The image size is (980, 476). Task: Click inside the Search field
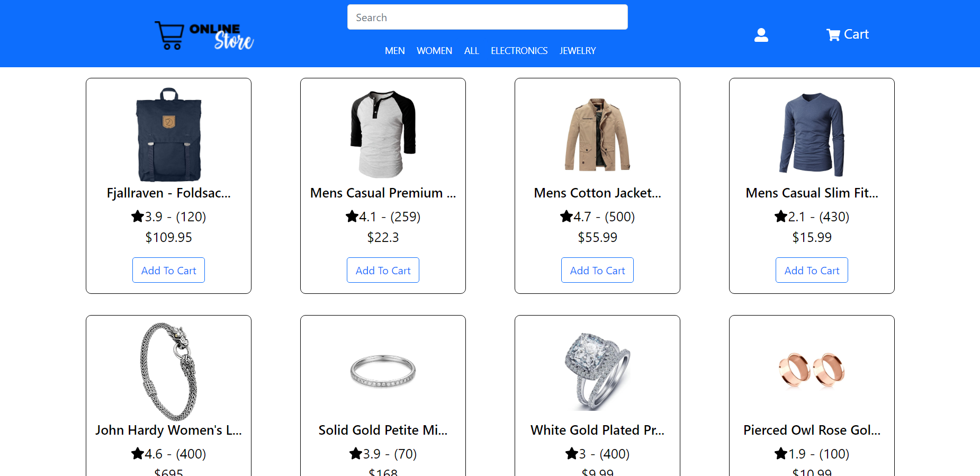click(487, 17)
